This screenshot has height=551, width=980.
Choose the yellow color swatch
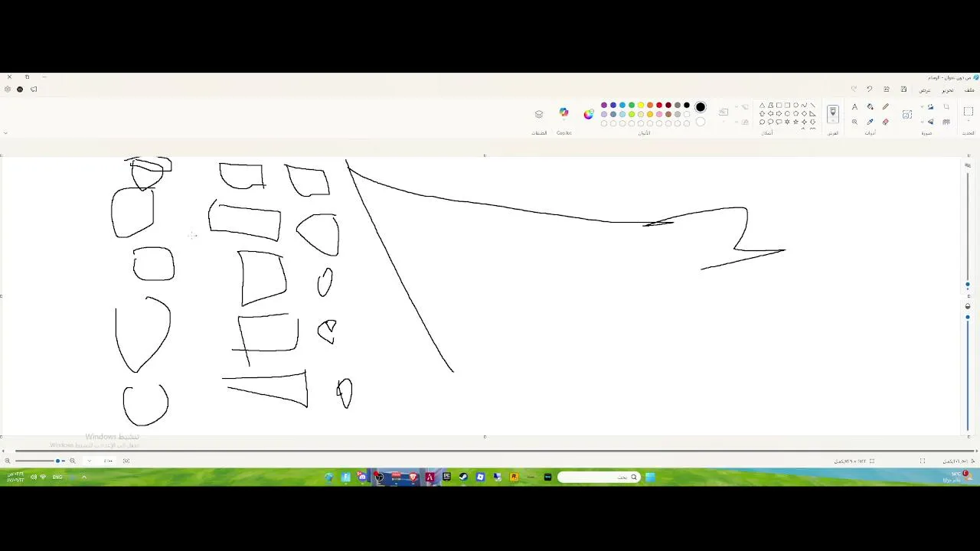click(641, 106)
